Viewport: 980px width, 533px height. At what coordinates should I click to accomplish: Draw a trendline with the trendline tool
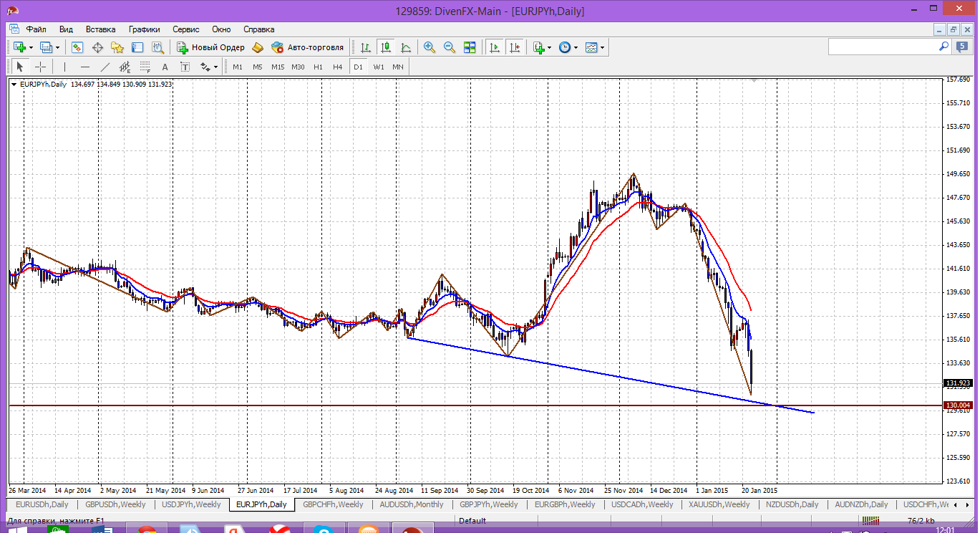point(105,67)
